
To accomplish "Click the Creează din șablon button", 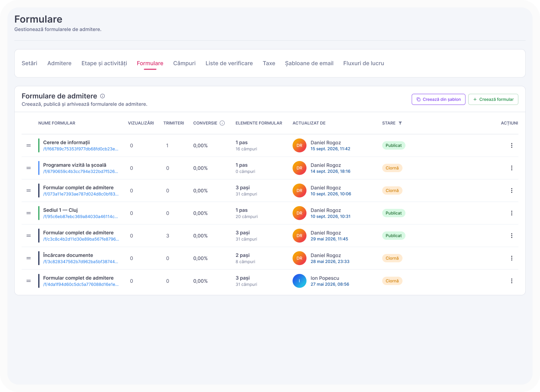I will pos(438,99).
